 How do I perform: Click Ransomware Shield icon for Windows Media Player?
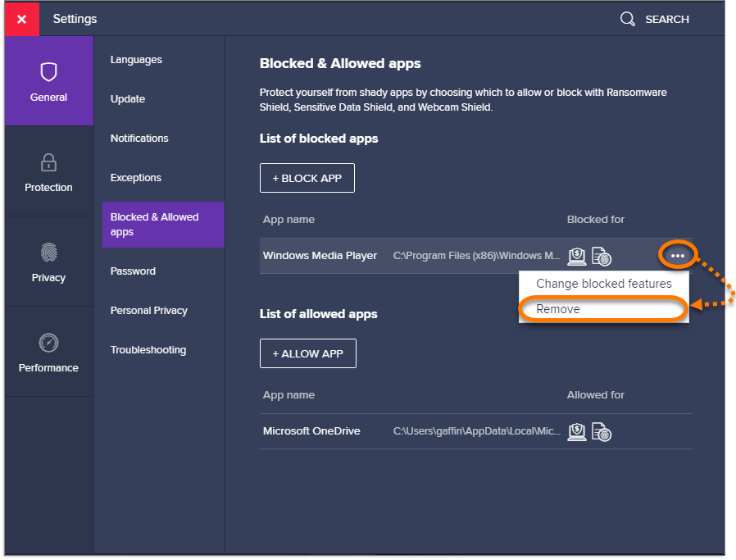pos(577,257)
